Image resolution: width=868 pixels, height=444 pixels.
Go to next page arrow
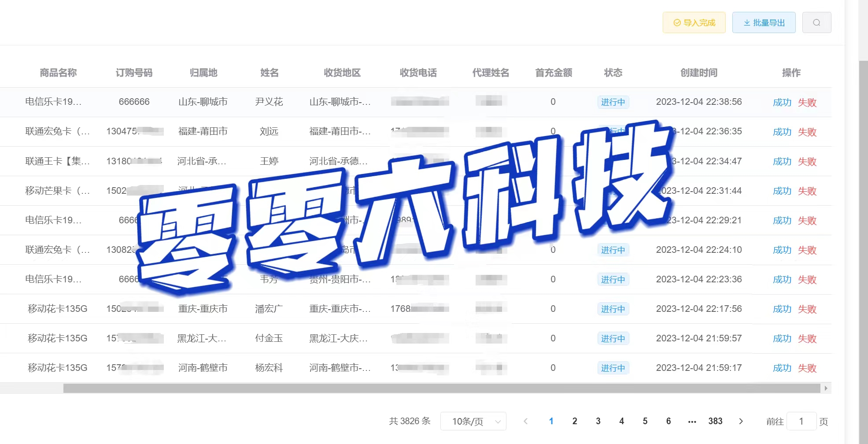click(741, 421)
